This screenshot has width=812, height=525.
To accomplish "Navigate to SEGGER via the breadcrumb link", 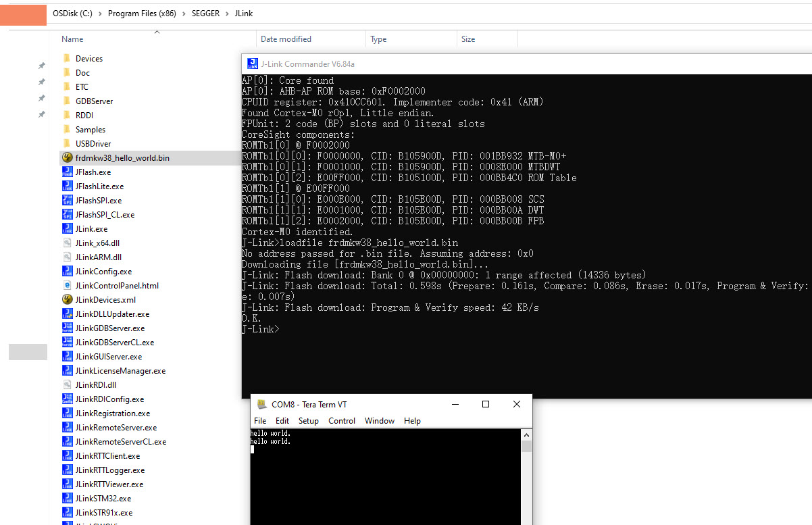I will [206, 13].
